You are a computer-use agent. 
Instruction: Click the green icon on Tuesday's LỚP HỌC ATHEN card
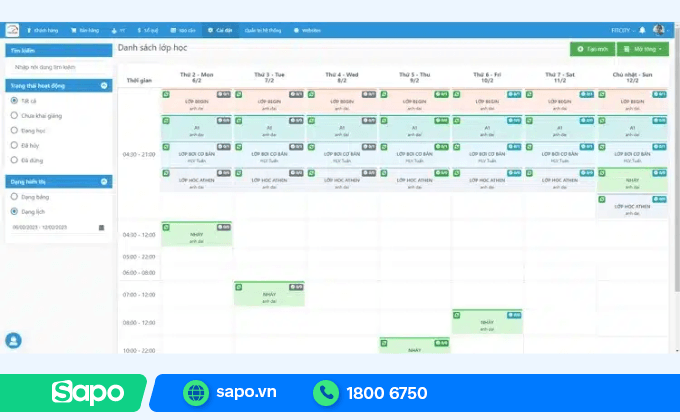(239, 173)
